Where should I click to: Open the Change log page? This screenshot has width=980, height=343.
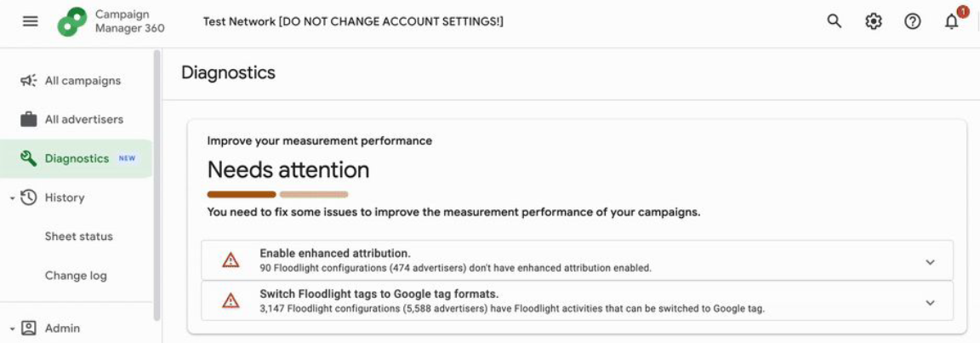coord(76,276)
